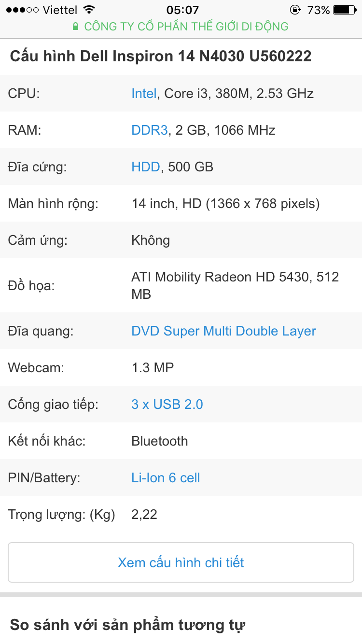Image resolution: width=362 pixels, height=644 pixels.
Task: Tap the green padlock secure icon
Action: 75,27
